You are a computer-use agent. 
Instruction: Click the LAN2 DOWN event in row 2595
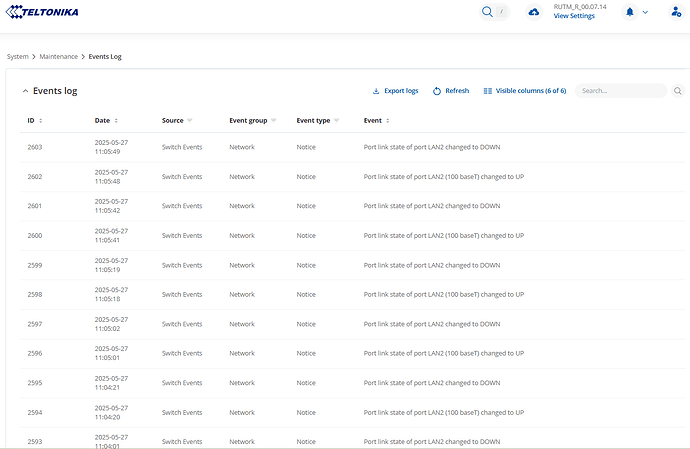point(432,383)
